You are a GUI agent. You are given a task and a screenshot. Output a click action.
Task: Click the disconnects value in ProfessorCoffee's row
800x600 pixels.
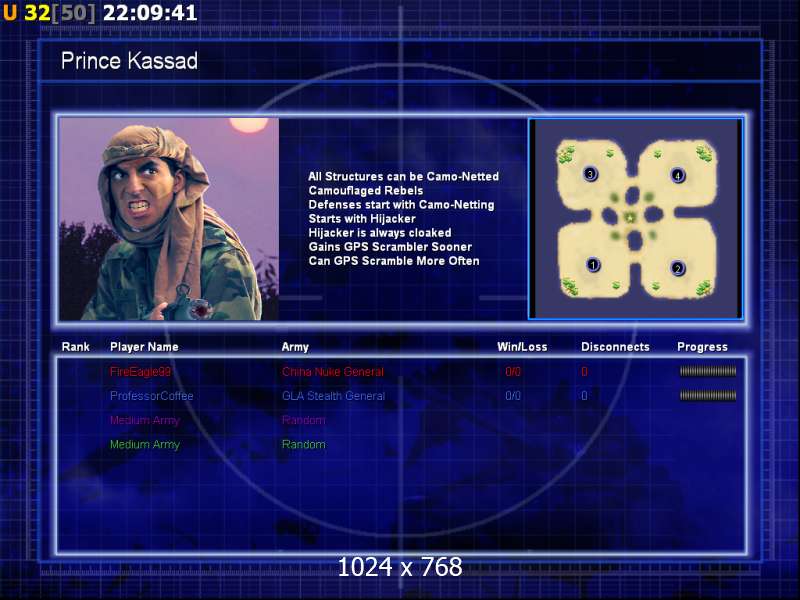[584, 396]
